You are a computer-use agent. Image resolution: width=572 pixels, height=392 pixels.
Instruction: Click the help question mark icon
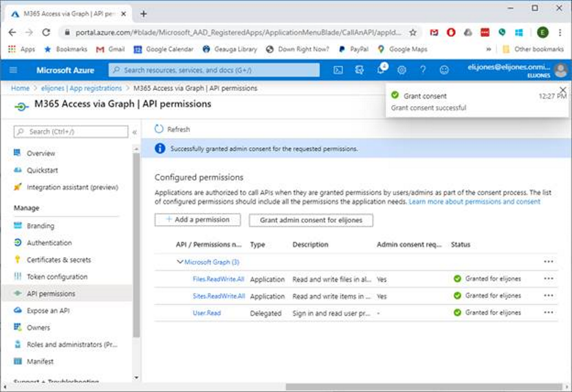423,70
